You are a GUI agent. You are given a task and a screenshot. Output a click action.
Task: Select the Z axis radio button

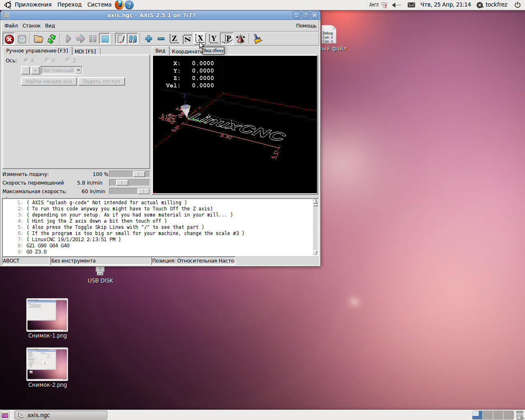click(68, 61)
